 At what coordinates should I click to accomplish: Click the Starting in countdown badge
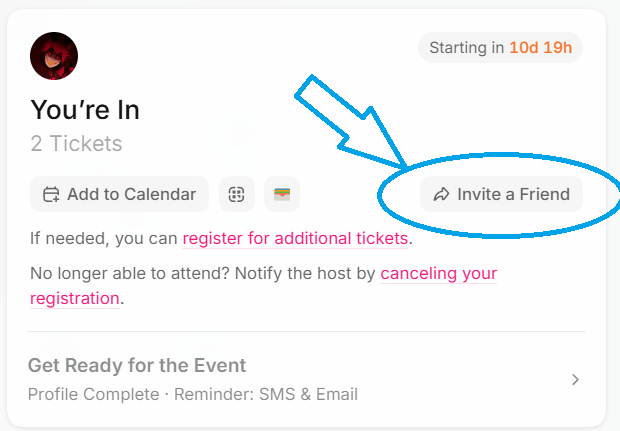(x=500, y=48)
